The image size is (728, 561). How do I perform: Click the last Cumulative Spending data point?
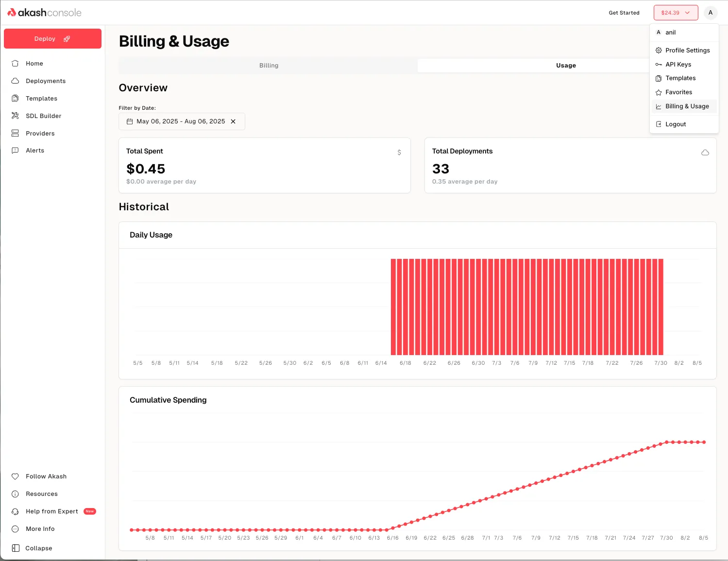click(704, 442)
